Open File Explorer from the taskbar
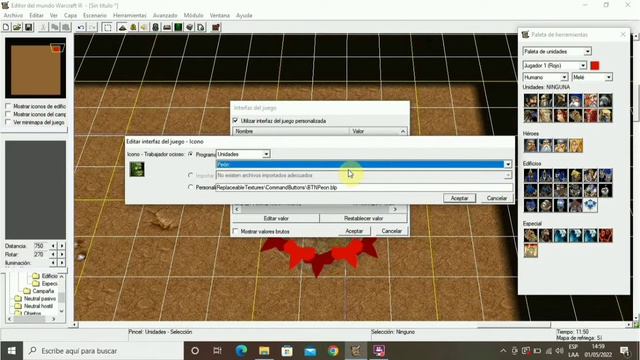 click(x=264, y=351)
